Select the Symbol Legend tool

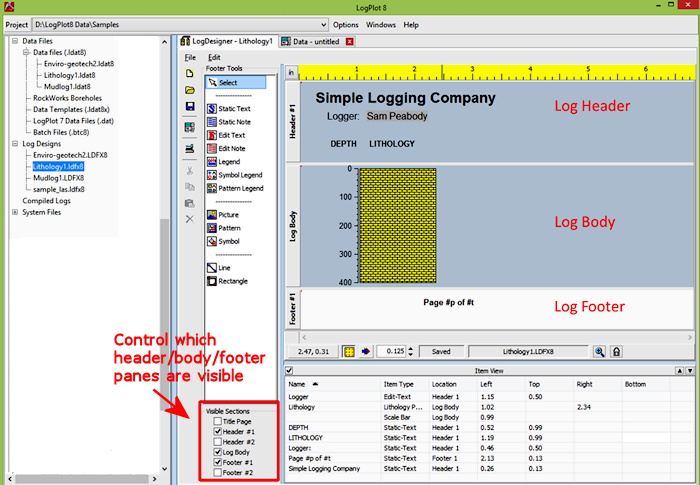(235, 174)
